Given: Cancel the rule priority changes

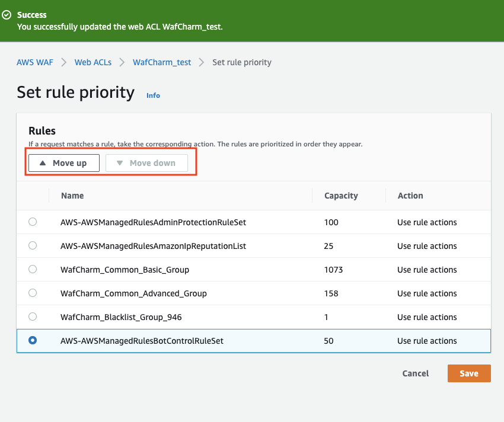Looking at the screenshot, I should coord(415,373).
